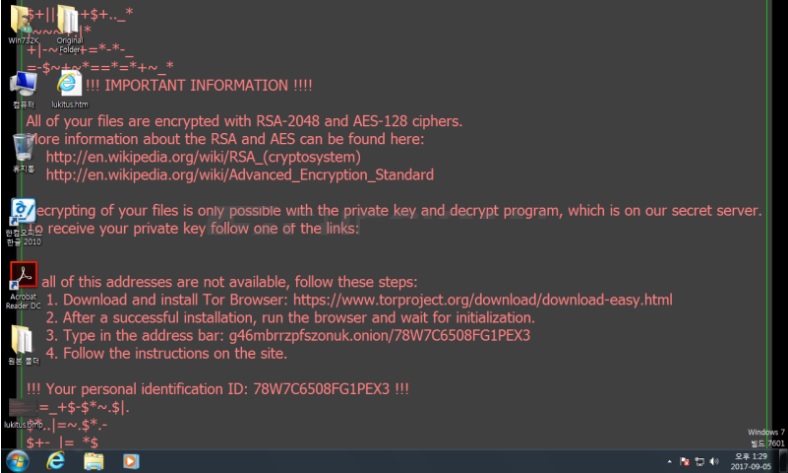Launch Internet Explorer from the taskbar
The width and height of the screenshot is (788, 473).
55,461
